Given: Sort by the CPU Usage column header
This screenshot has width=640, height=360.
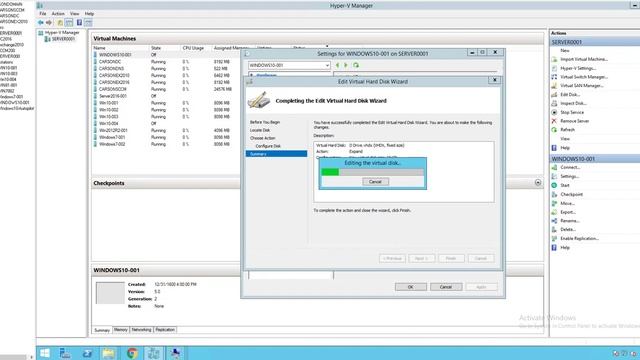Looking at the screenshot, I should (193, 48).
